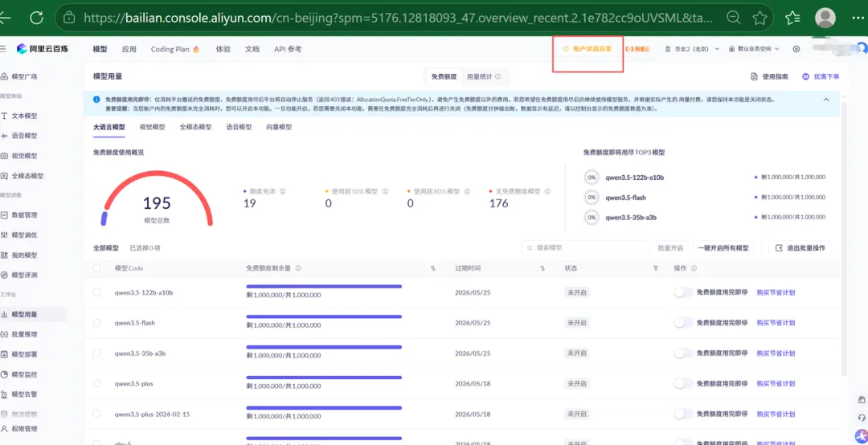868x445 pixels.
Task: Open site info via the lock icon
Action: pyautogui.click(x=68, y=18)
